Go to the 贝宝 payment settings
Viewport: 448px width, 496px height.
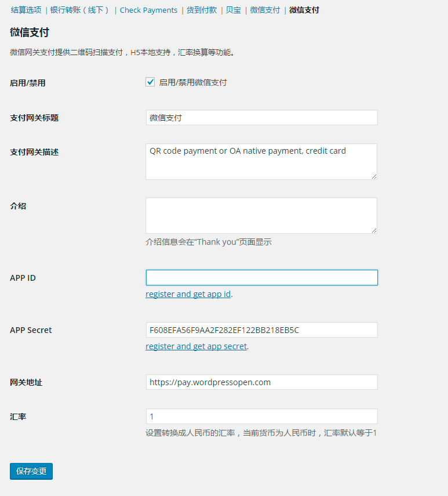click(x=234, y=10)
